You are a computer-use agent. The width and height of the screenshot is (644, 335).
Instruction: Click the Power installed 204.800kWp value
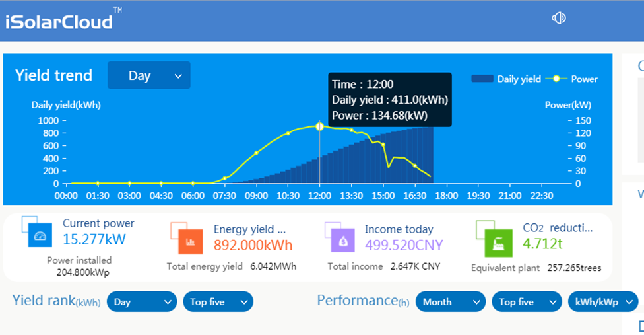(x=83, y=272)
